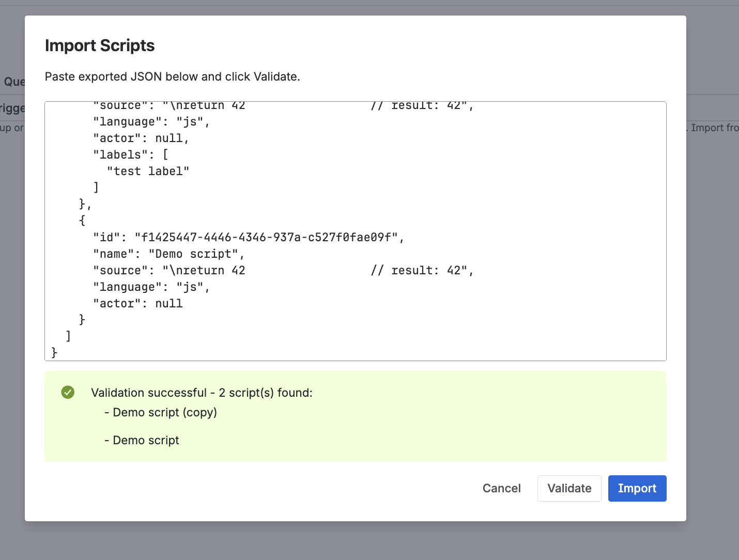This screenshot has height=560, width=739.
Task: Click the background "Import fro" text at right
Action: coord(714,128)
